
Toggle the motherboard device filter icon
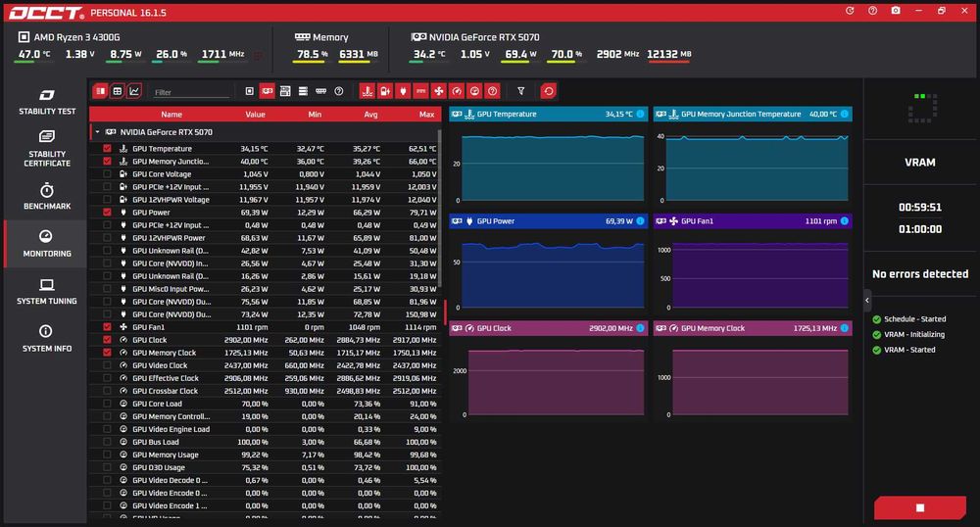pyautogui.click(x=285, y=91)
